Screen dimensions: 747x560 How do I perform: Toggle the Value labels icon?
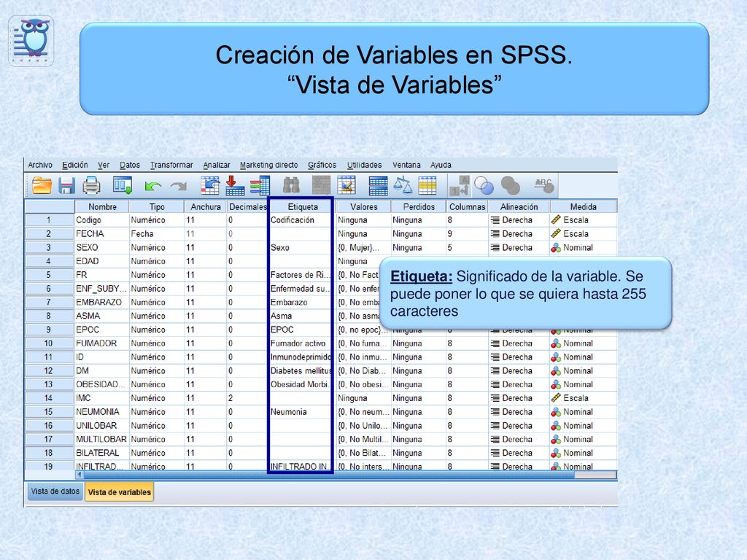coord(460,186)
